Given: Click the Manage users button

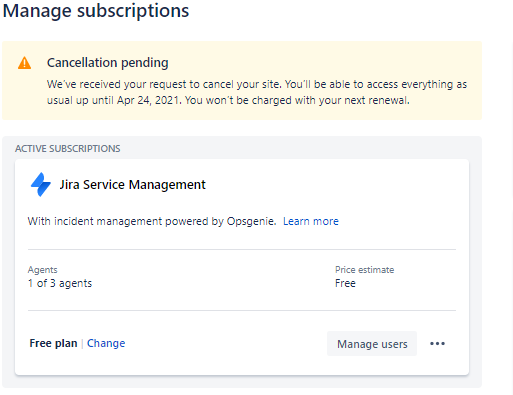Looking at the screenshot, I should coord(372,344).
